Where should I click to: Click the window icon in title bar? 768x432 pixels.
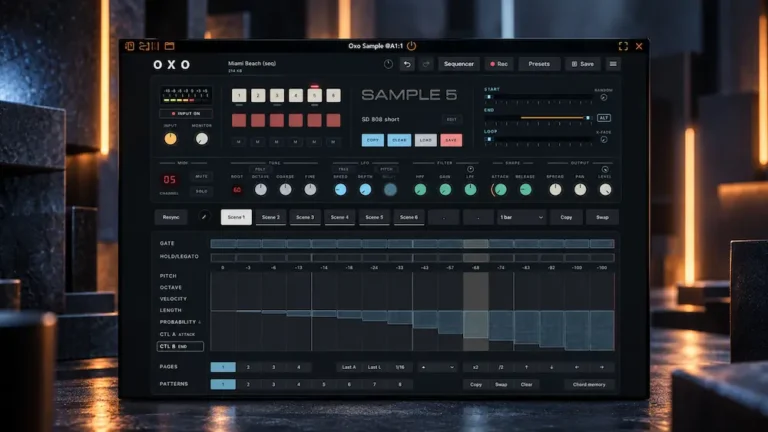tap(169, 46)
